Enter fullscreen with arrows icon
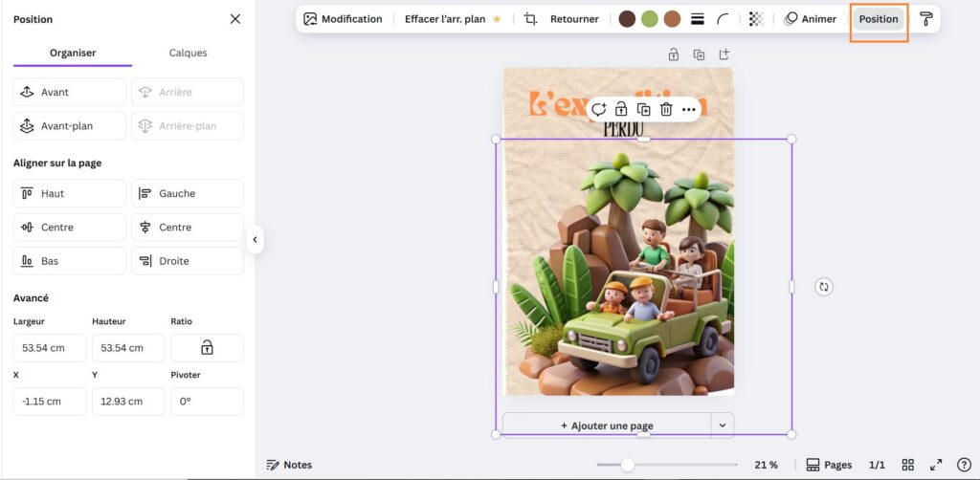This screenshot has width=980, height=480. [x=936, y=465]
